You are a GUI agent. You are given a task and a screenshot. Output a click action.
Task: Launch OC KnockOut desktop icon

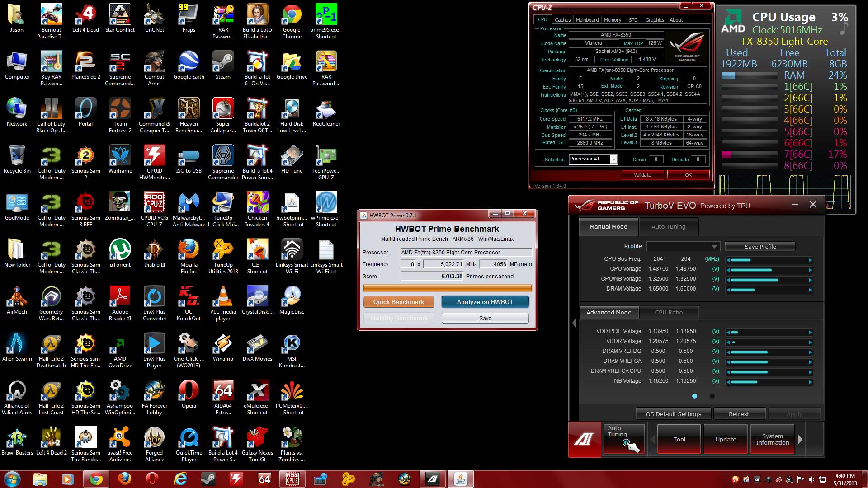point(189,303)
